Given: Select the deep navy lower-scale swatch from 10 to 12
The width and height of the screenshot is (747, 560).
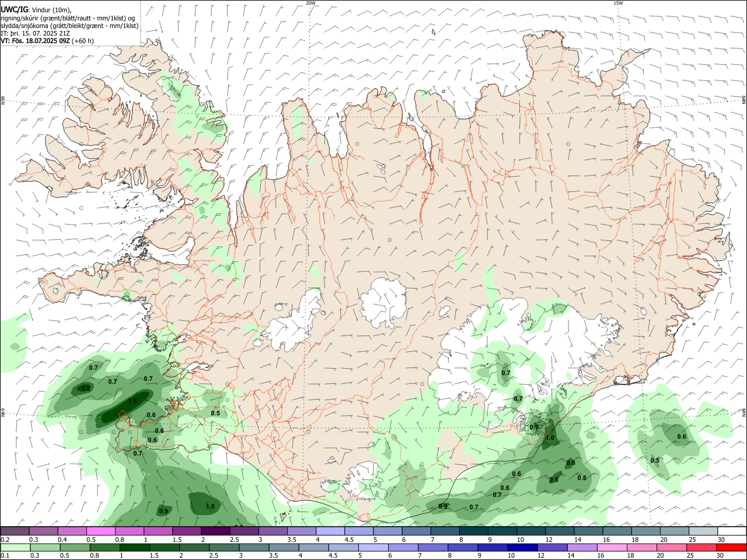Looking at the screenshot, I should click(523, 548).
